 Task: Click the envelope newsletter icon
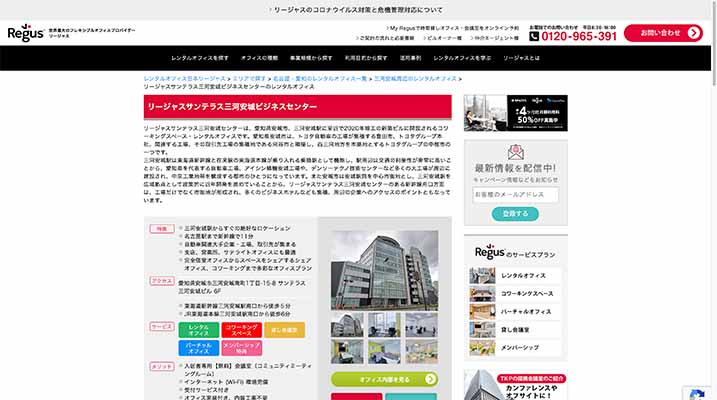[516, 152]
